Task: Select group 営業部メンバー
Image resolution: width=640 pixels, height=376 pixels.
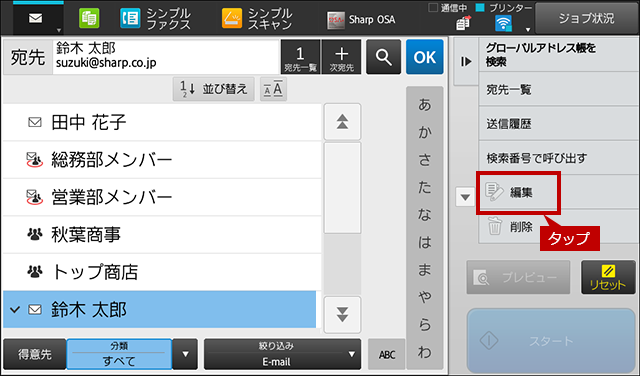Action: coord(162,197)
